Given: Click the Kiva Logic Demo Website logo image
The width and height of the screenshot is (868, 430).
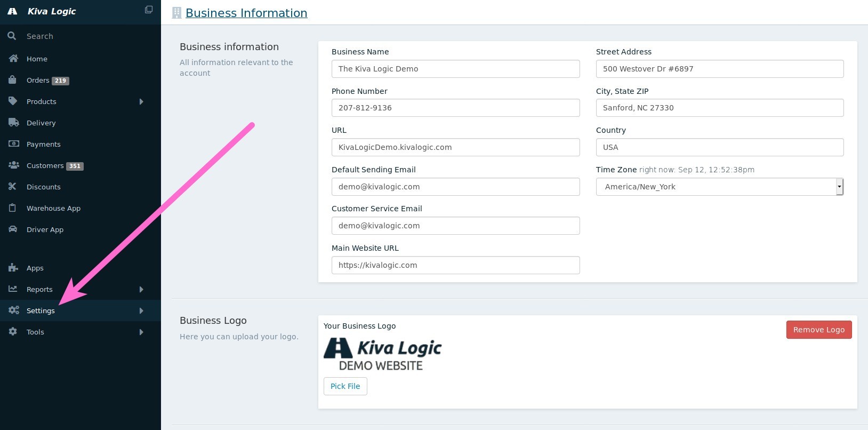Looking at the screenshot, I should click(383, 354).
